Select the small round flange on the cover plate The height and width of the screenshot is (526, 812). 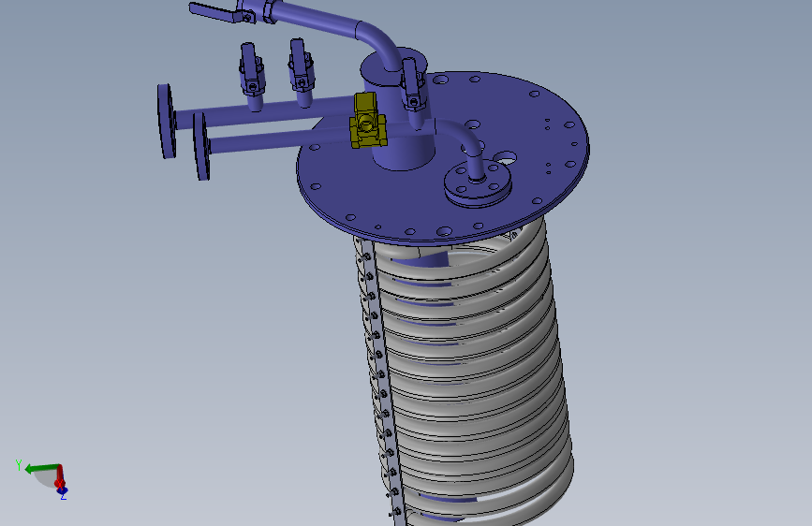coord(478,183)
